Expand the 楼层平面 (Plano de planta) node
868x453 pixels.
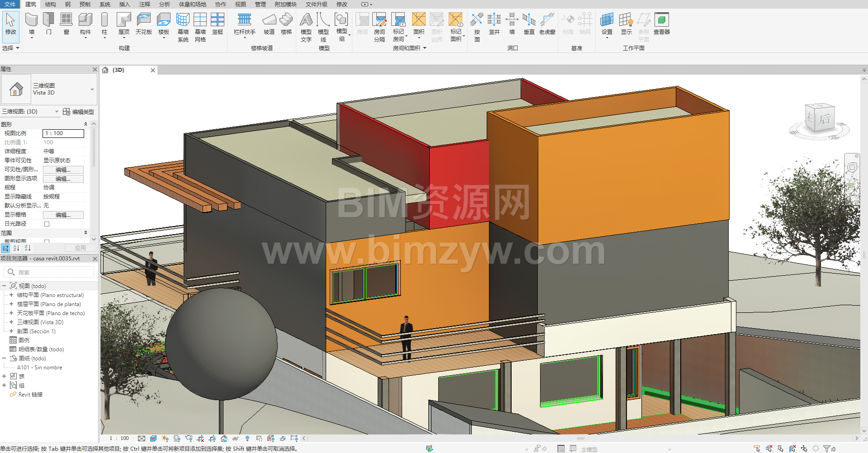(11, 304)
